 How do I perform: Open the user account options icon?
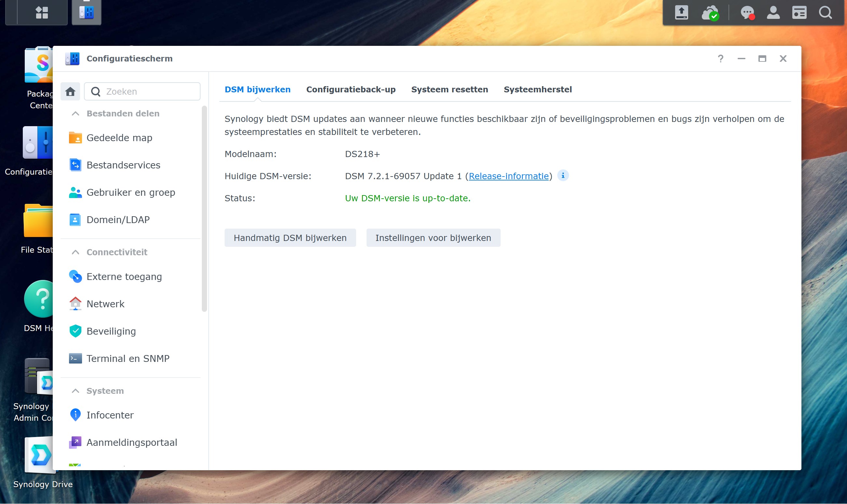point(773,13)
